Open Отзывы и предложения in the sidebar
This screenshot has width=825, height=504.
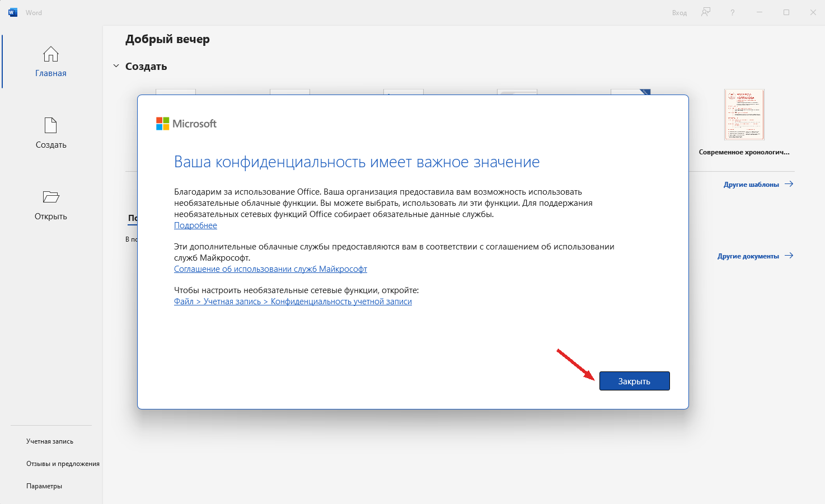(x=63, y=464)
